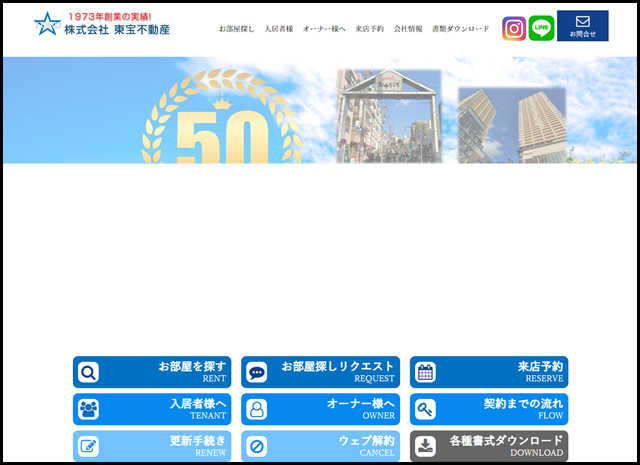Open the 来店予約 menu item
This screenshot has width=640, height=465.
(369, 29)
